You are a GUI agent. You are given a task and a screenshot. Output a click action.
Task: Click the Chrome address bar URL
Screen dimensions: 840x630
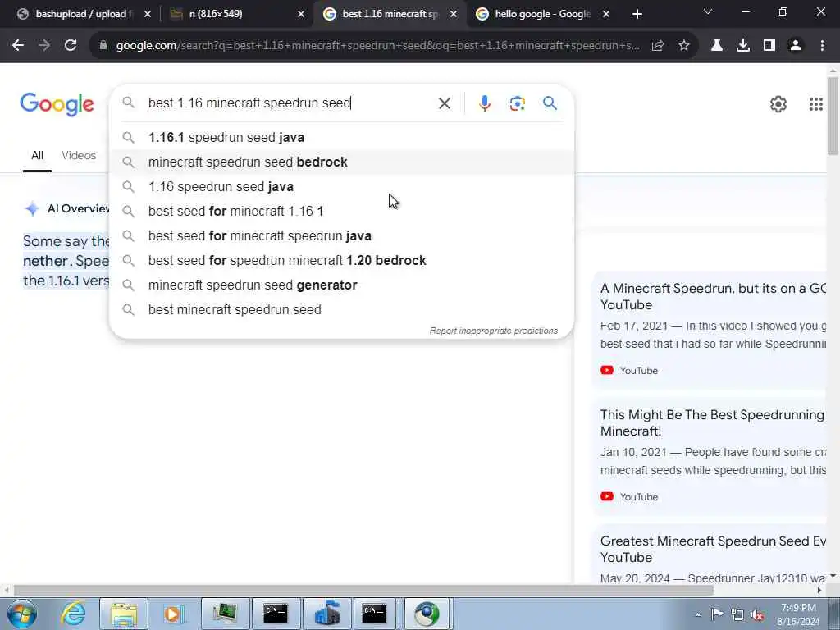pyautogui.click(x=377, y=46)
